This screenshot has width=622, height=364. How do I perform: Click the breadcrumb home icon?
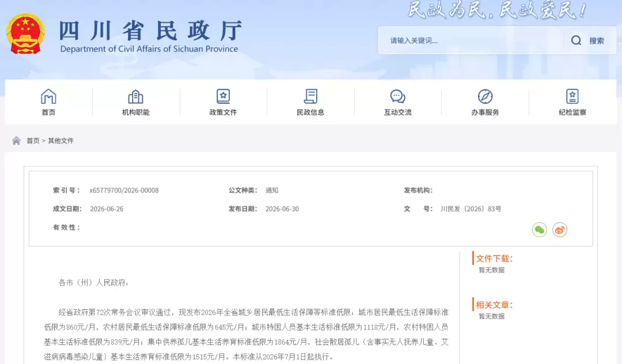click(x=16, y=141)
